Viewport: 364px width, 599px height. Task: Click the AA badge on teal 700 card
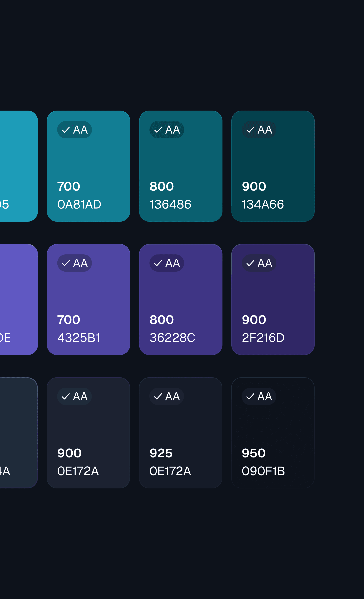click(74, 130)
